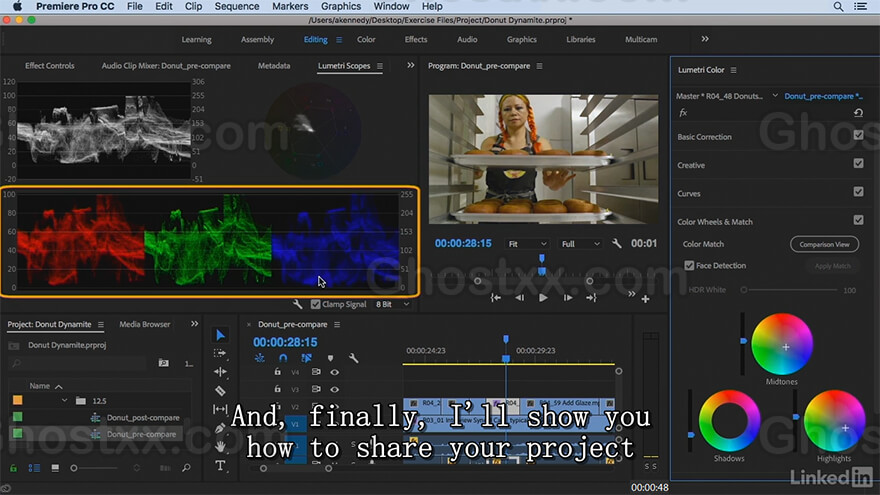The height and width of the screenshot is (495, 880).
Task: Collapse the 12.5 bin folder
Action: [x=65, y=401]
